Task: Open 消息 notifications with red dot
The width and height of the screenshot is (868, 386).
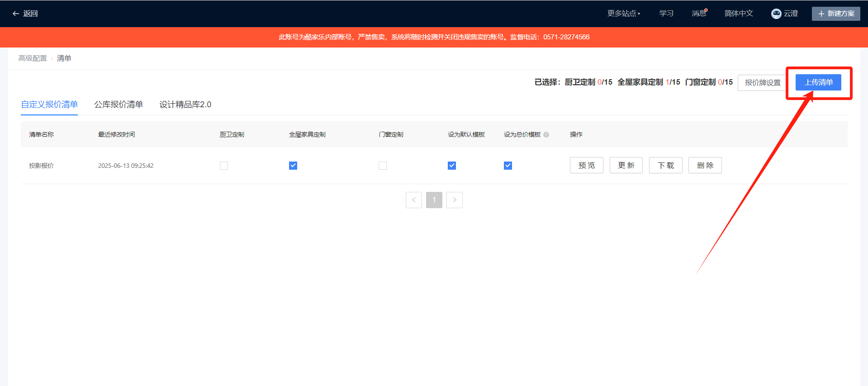Action: point(699,14)
